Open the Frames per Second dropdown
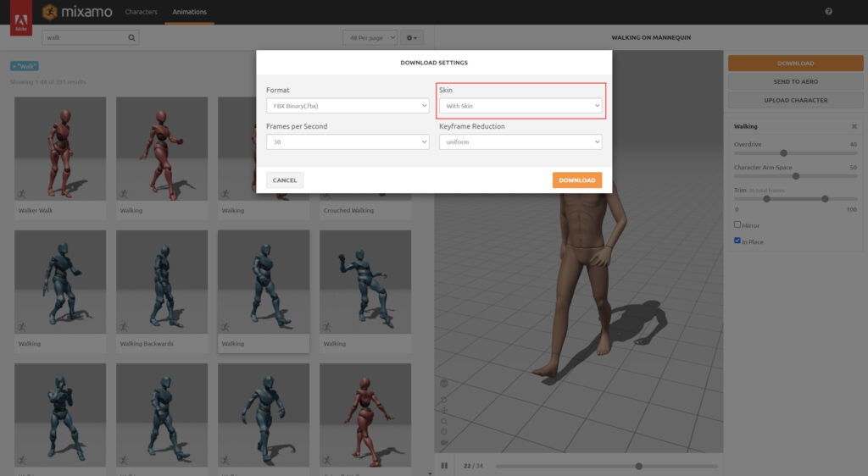This screenshot has height=476, width=868. (348, 142)
